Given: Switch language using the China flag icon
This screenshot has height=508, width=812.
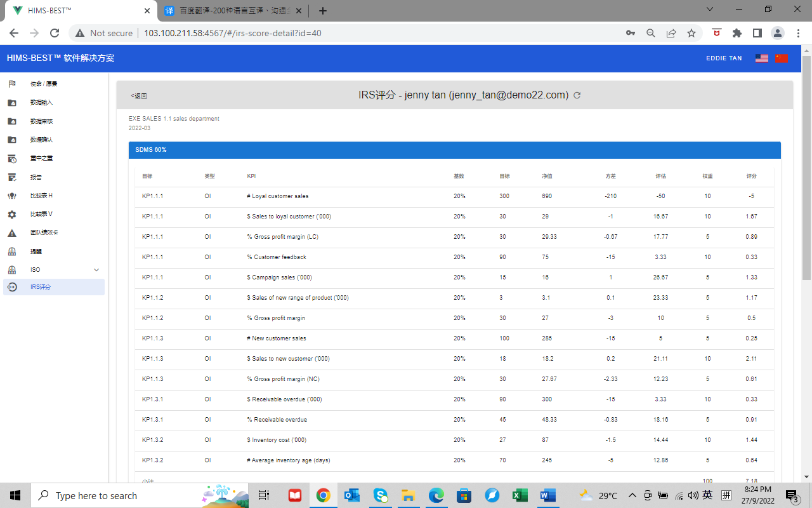Looking at the screenshot, I should [781, 58].
